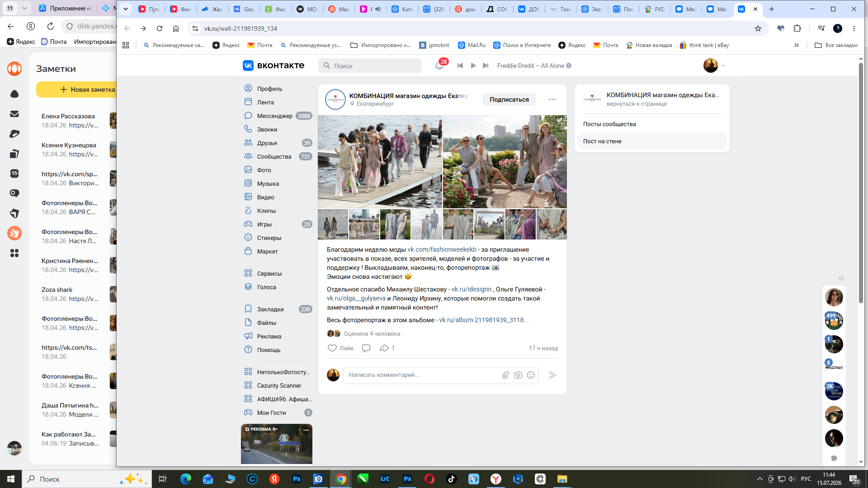The width and height of the screenshot is (868, 488).
Task: Click the Фото sidebar icon
Action: click(x=248, y=170)
